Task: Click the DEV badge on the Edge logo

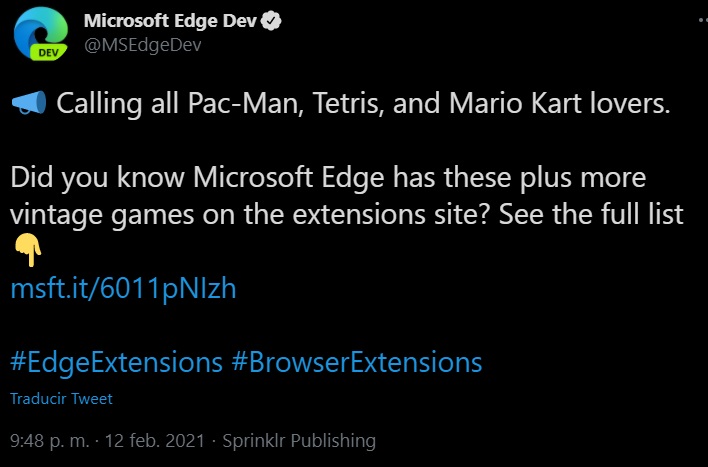Action: coord(48,52)
